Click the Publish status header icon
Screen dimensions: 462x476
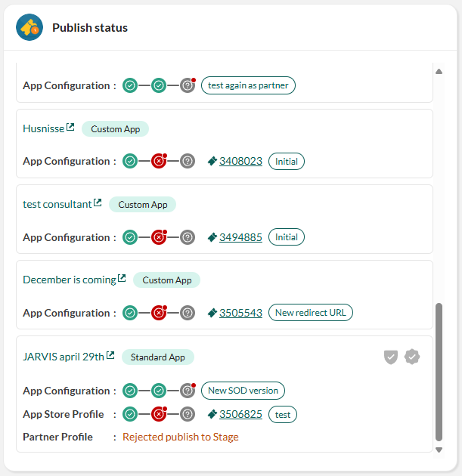point(29,27)
